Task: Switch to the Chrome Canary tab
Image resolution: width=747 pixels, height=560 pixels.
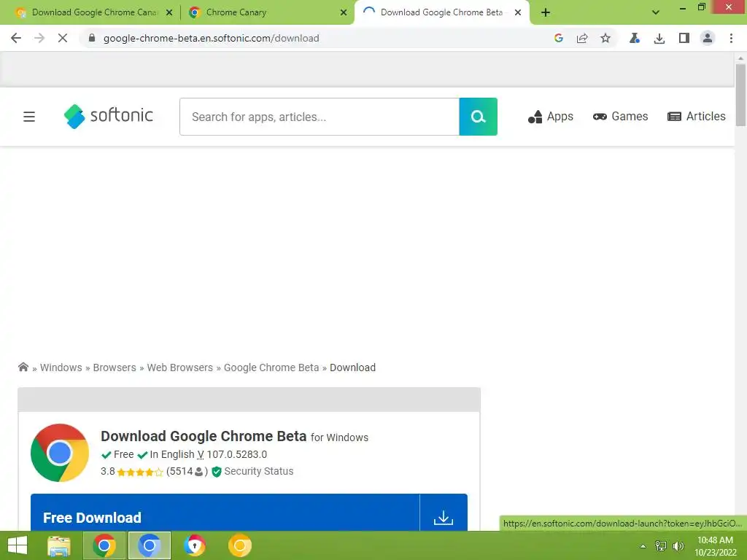Action: (x=268, y=12)
